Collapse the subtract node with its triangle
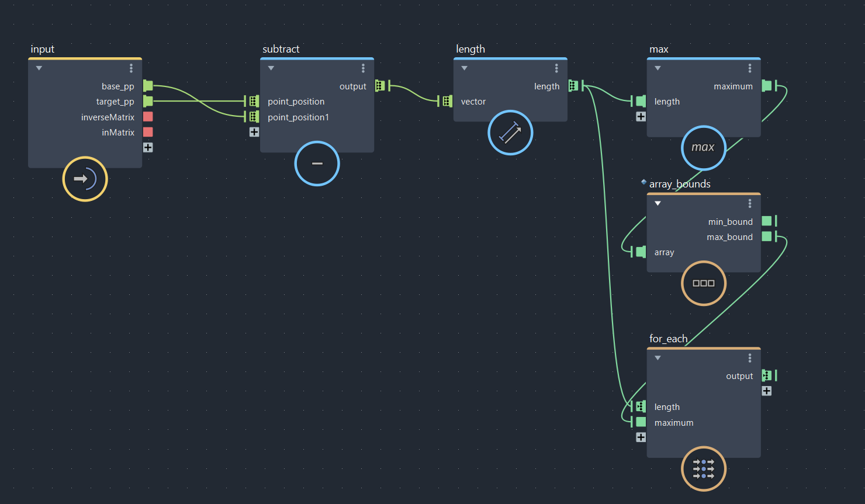865x504 pixels. (271, 68)
